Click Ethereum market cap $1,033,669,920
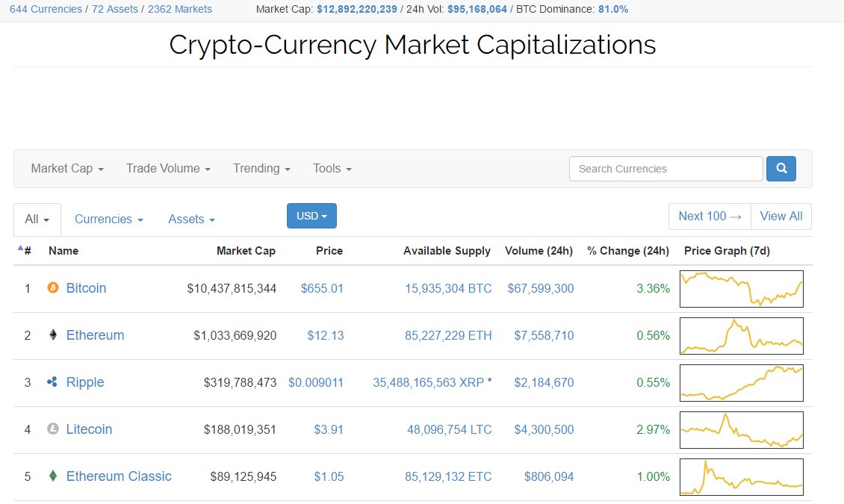Viewport: 844px width, 504px height. pyautogui.click(x=235, y=336)
